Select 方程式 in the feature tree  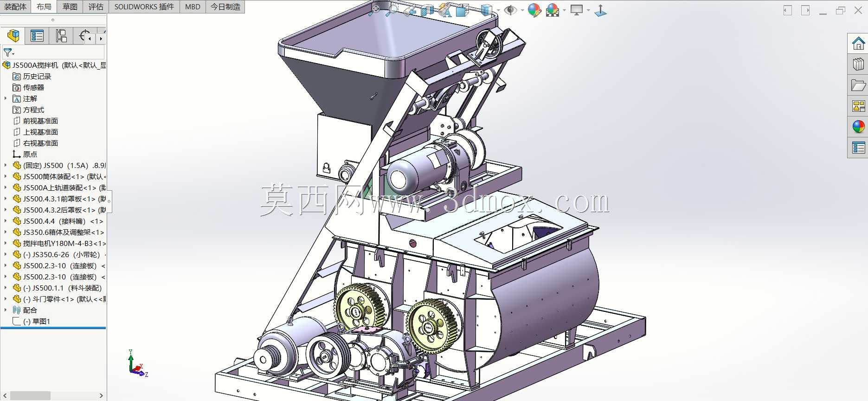pyautogui.click(x=33, y=110)
